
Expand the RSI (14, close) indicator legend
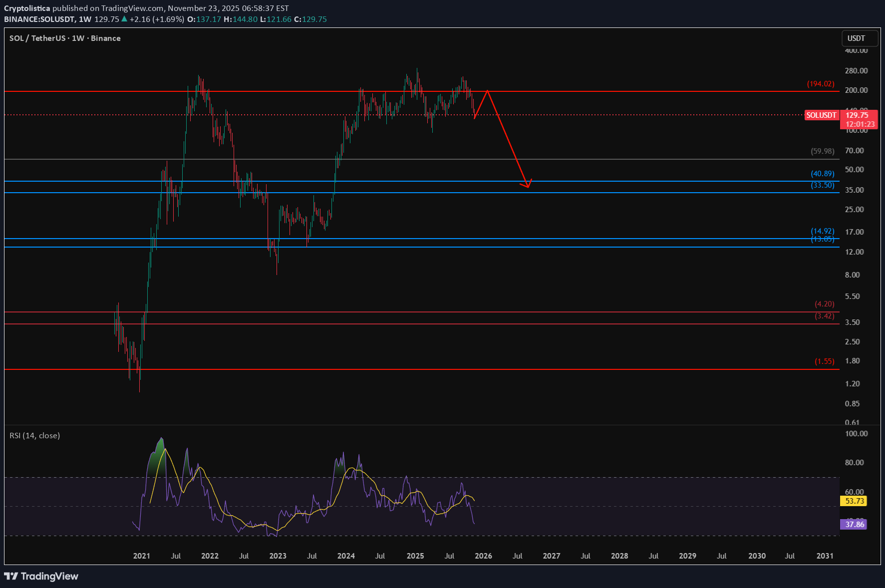click(35, 436)
